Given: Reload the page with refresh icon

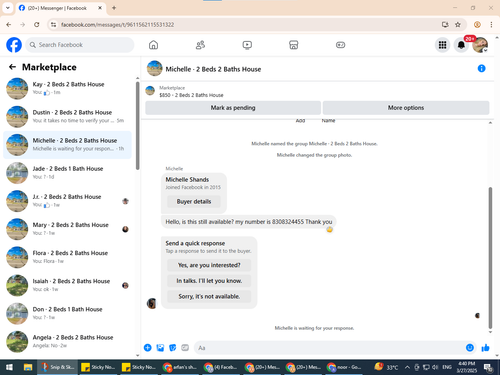Looking at the screenshot, I should pyautogui.click(x=37, y=24).
